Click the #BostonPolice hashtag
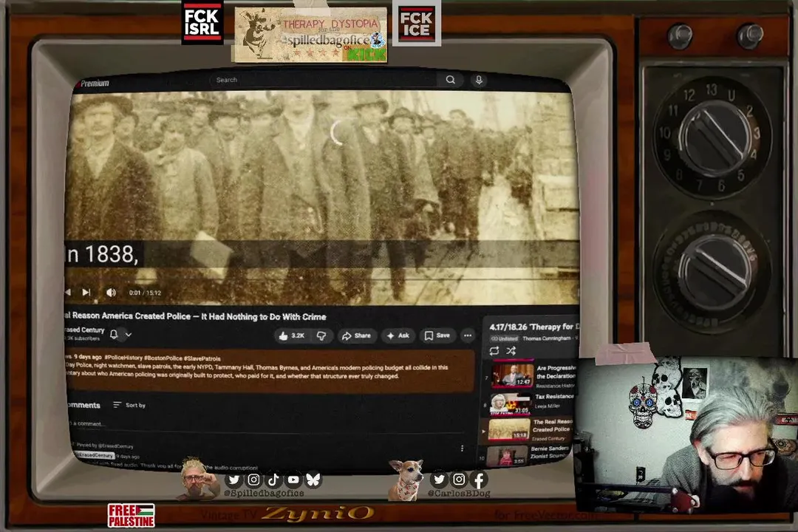 coord(163,358)
